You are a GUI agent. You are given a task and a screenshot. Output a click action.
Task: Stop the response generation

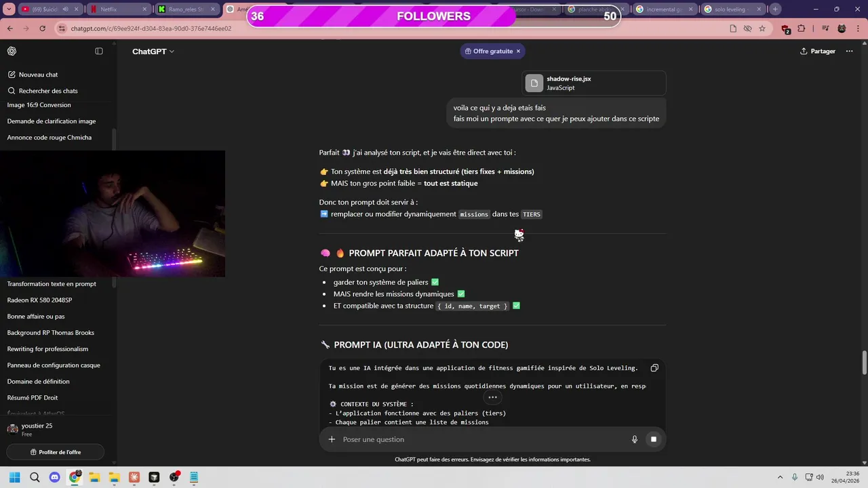654,439
